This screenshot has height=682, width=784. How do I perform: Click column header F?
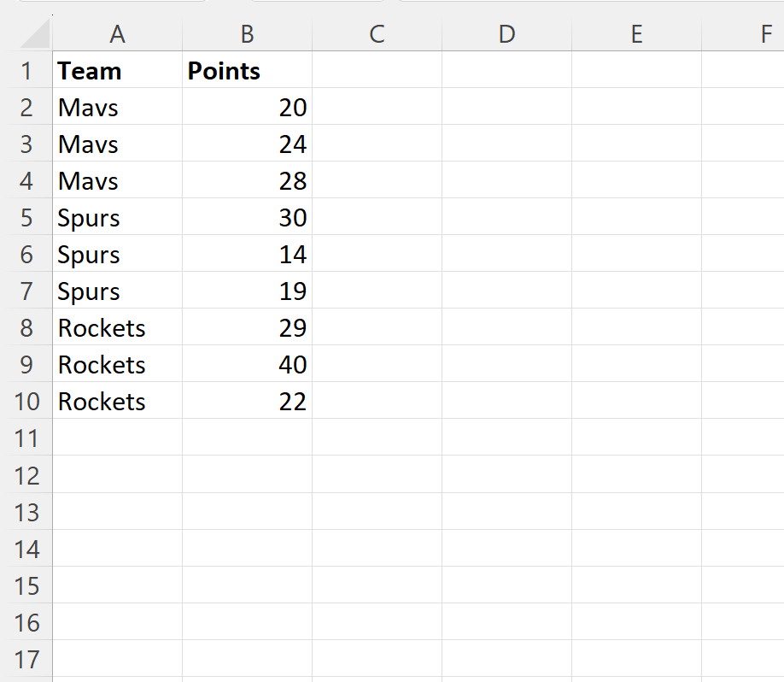(764, 34)
